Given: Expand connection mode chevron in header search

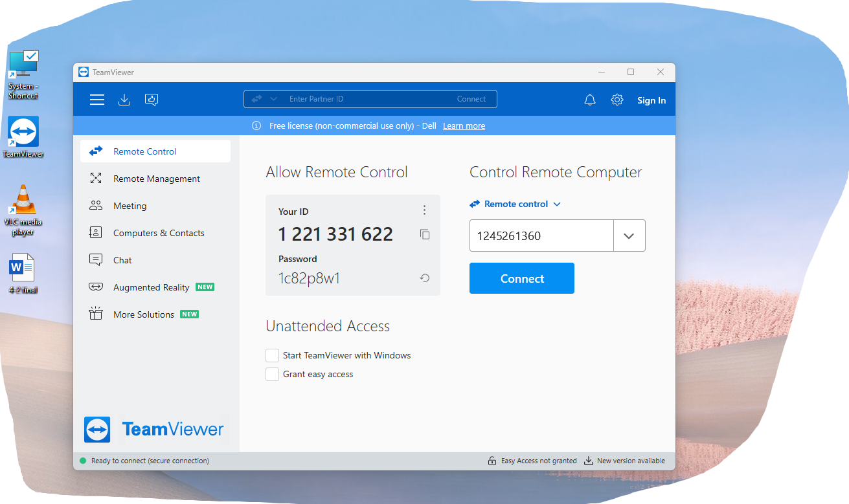Looking at the screenshot, I should point(273,99).
